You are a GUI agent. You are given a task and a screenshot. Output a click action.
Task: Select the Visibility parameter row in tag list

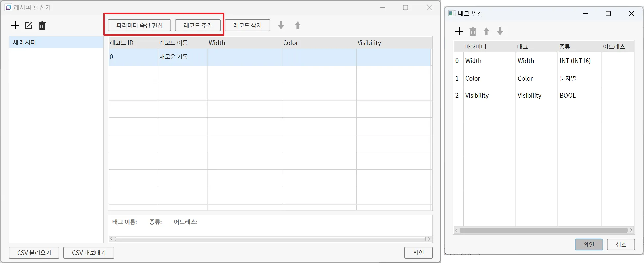coord(477,96)
